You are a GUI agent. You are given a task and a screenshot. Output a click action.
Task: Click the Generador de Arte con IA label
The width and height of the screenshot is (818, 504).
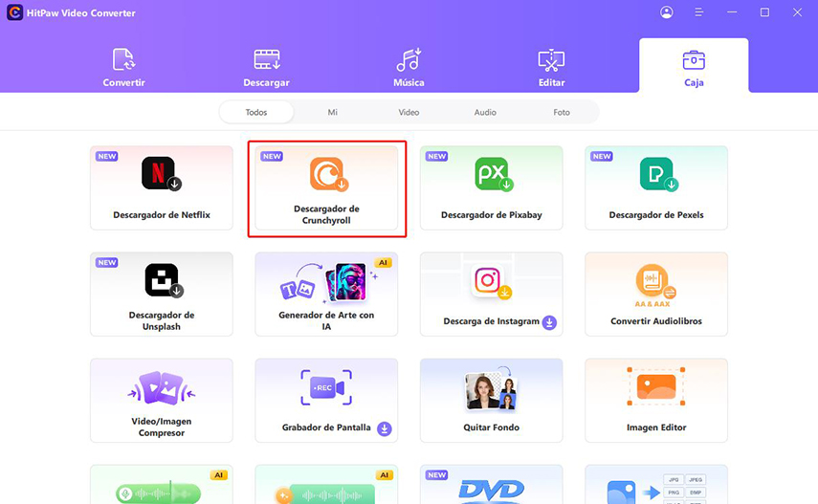point(326,321)
